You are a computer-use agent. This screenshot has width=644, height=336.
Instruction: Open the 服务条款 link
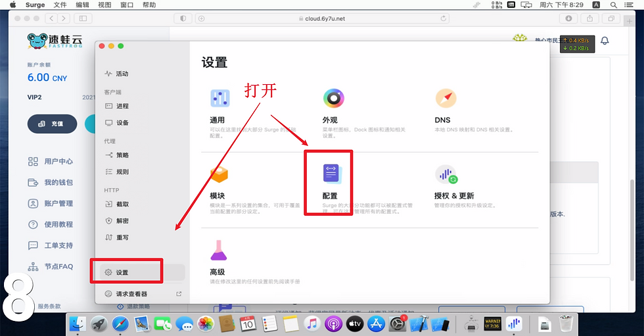click(49, 306)
